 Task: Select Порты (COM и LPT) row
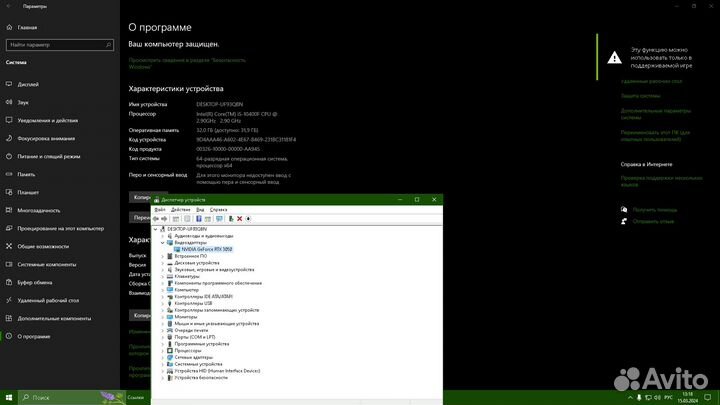pyautogui.click(x=195, y=337)
